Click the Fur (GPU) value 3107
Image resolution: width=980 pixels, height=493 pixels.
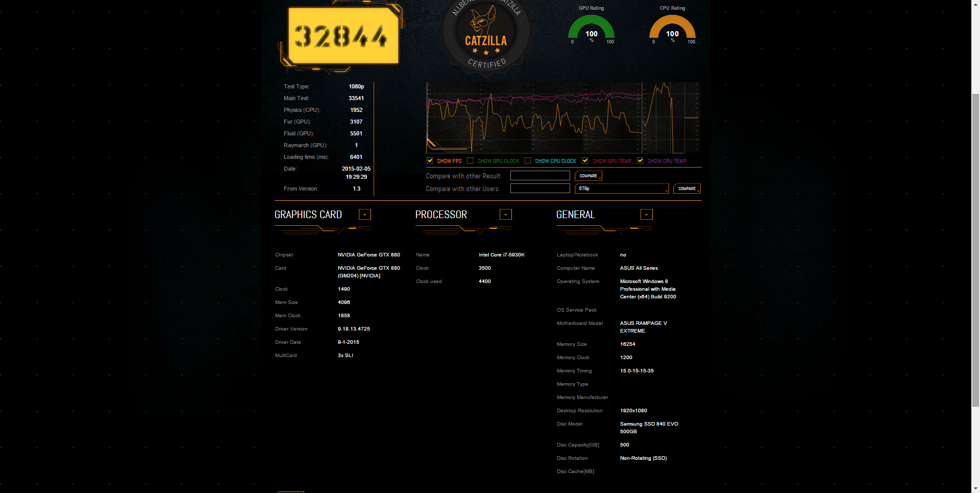tap(356, 122)
